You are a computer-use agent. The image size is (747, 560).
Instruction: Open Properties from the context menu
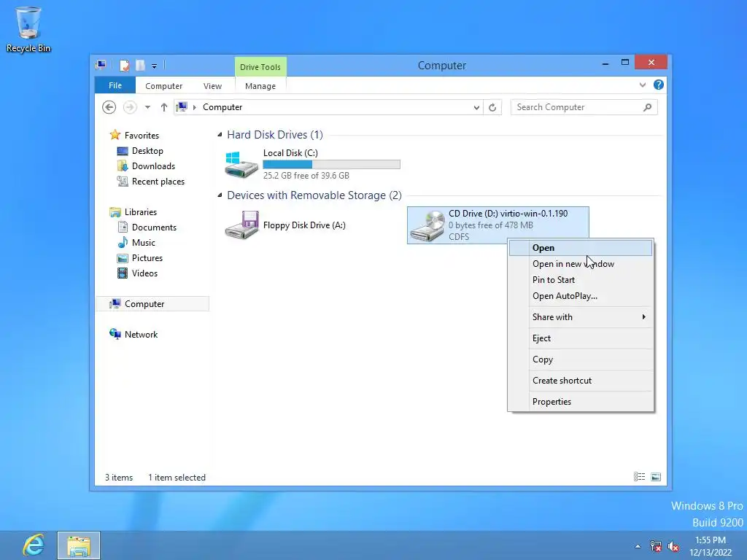580,402
